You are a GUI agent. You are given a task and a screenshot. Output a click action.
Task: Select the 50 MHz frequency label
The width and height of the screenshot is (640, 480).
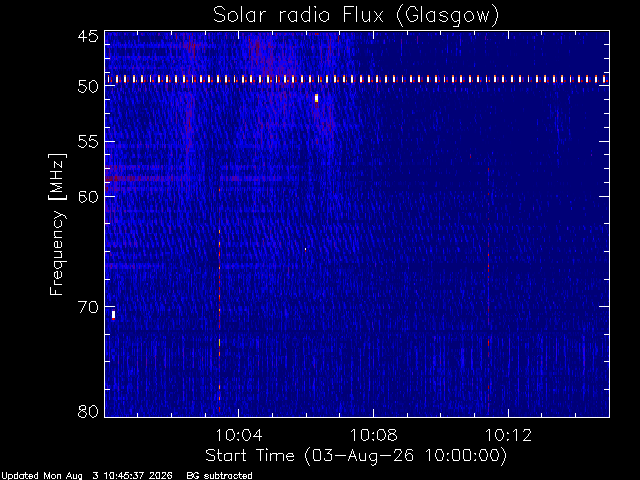click(88, 86)
